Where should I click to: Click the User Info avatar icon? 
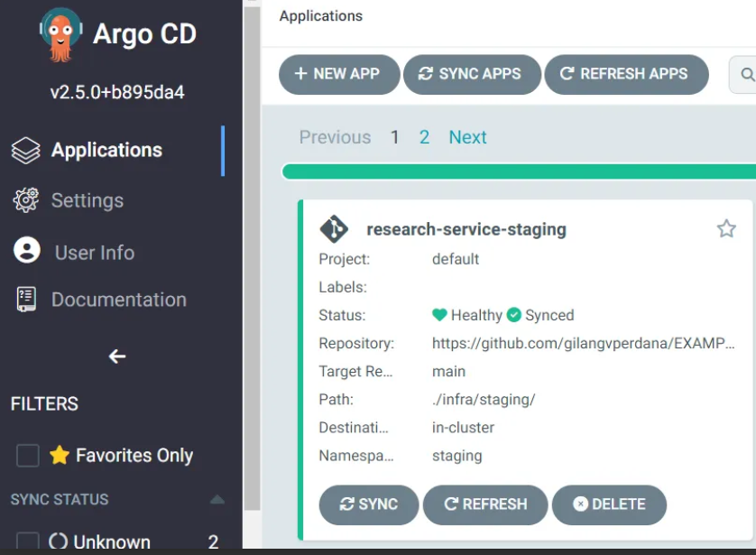(27, 250)
